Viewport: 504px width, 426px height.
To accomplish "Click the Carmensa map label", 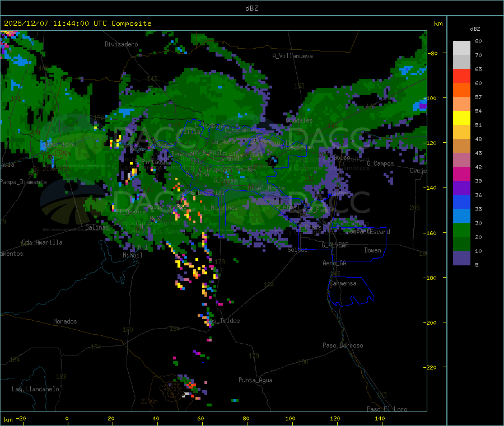I will point(343,284).
